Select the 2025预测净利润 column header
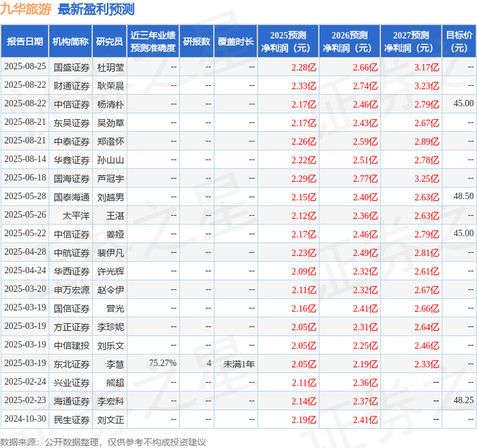Screen dimensions: 477x448 click(288, 42)
